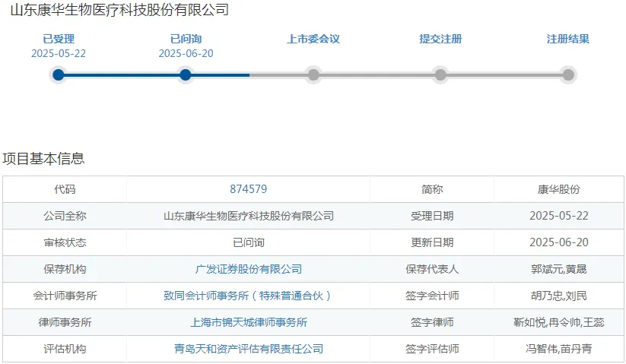This screenshot has height=364, width=626.
Task: Open the 广发证券股份有限公司 sponsor link
Action: (x=248, y=269)
